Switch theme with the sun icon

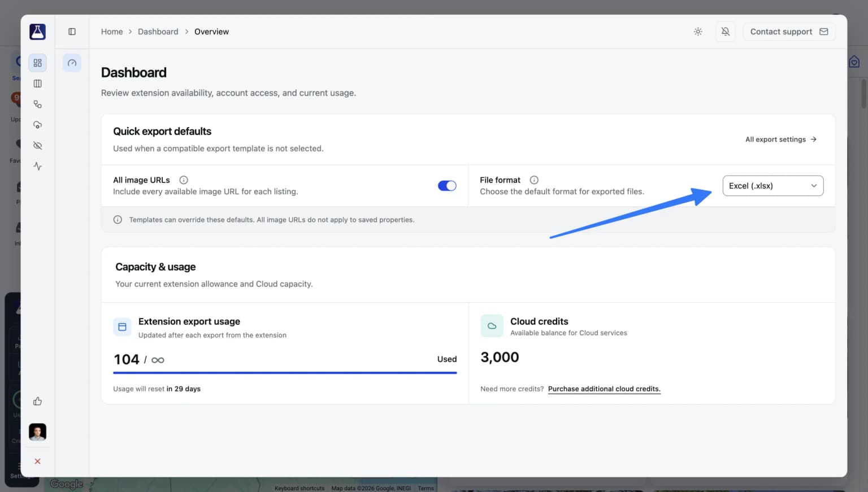pyautogui.click(x=698, y=32)
